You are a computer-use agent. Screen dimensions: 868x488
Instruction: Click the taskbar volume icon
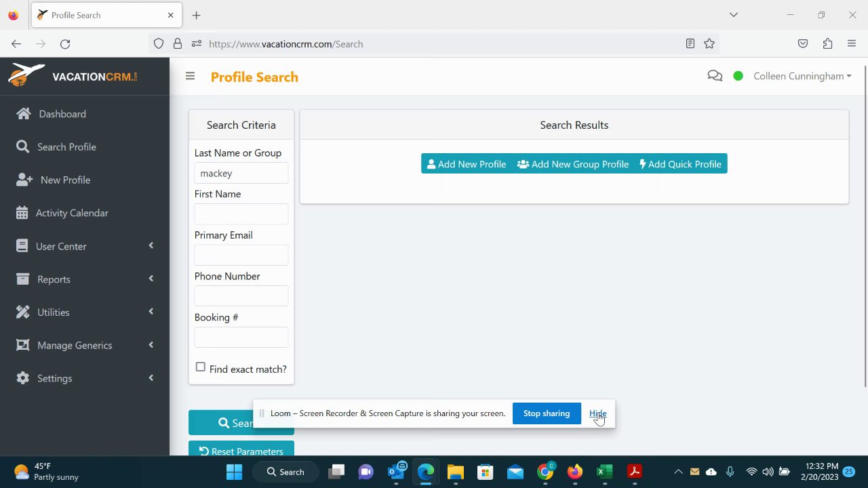[768, 472]
